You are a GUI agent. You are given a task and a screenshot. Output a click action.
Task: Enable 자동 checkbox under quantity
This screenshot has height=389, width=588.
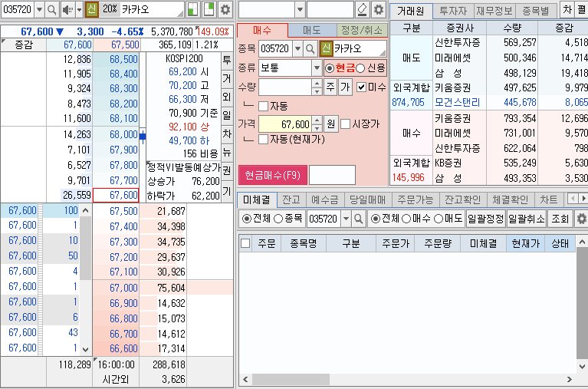pos(263,106)
